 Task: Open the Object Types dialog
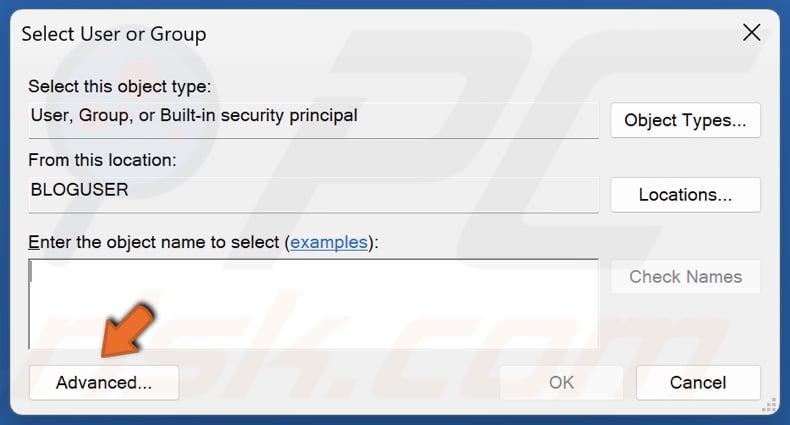click(x=685, y=120)
